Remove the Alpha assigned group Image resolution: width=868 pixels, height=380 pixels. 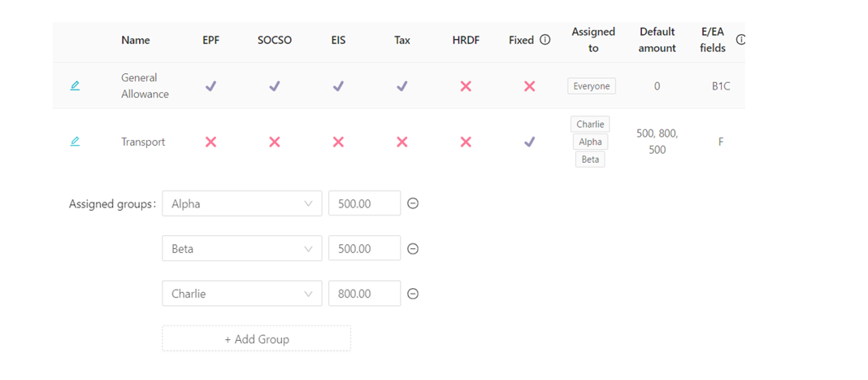pos(413,203)
